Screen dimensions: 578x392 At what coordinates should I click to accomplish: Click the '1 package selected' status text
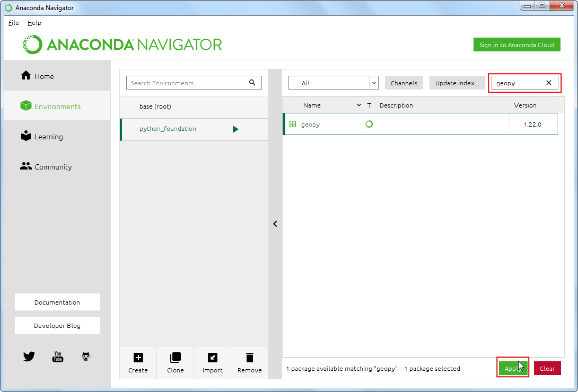click(432, 369)
